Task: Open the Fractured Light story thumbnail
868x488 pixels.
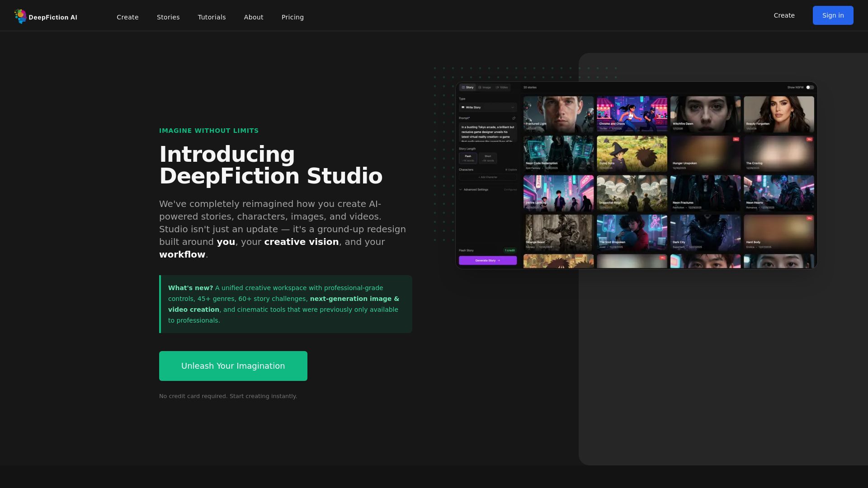Action: [558, 114]
